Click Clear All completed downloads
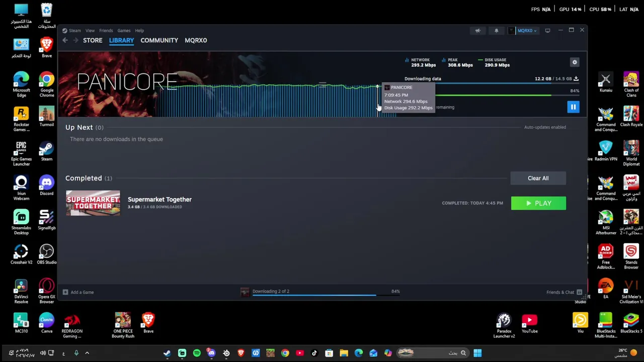644x362 pixels. click(538, 178)
